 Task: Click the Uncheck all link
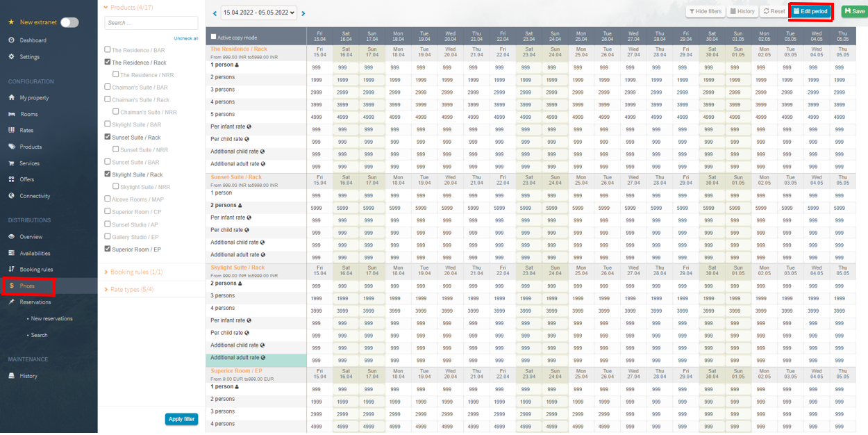click(x=185, y=39)
